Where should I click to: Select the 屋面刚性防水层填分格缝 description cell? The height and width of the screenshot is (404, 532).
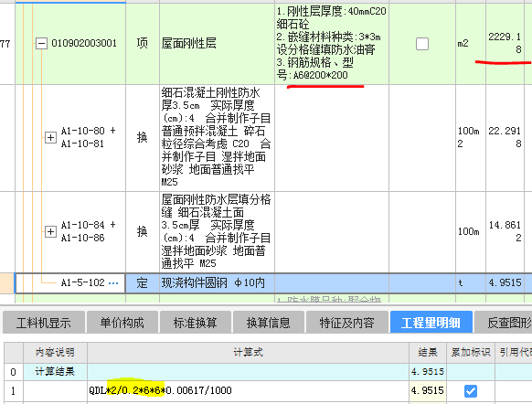[x=218, y=231]
